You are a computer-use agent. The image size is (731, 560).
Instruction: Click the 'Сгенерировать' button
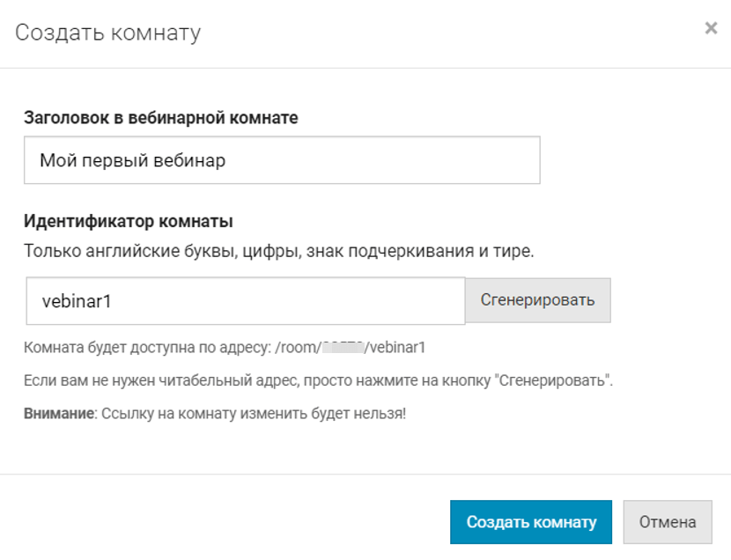tap(537, 300)
